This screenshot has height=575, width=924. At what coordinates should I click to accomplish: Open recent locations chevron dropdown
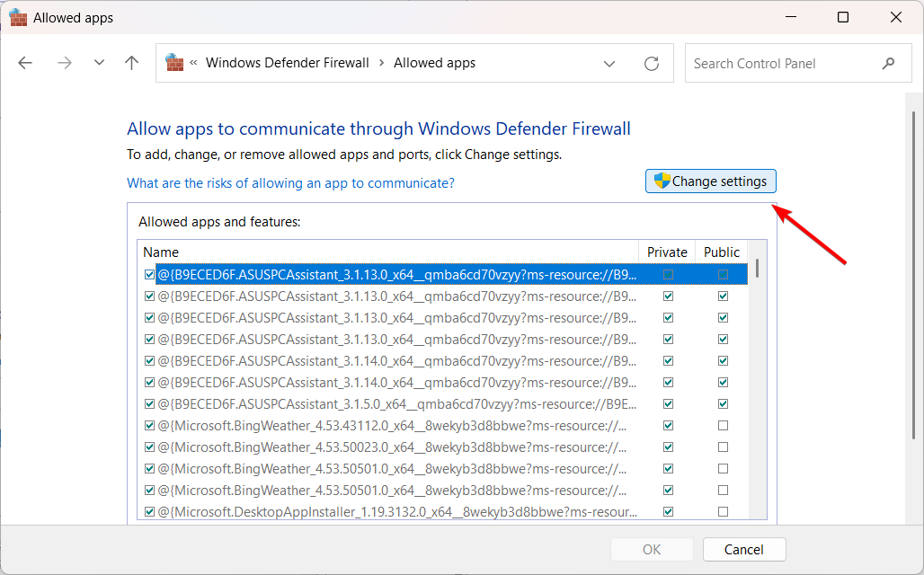pos(99,63)
